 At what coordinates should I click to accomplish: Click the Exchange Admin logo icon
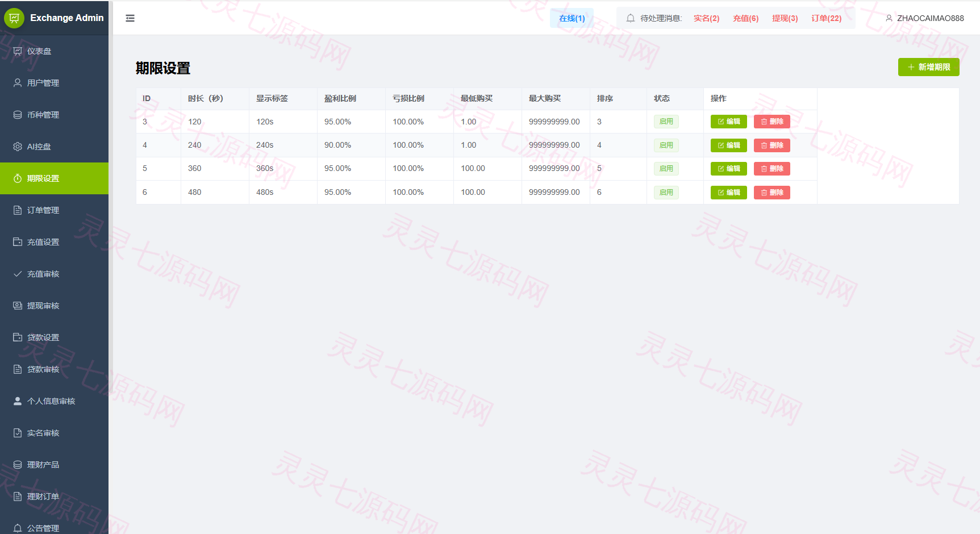[x=14, y=18]
